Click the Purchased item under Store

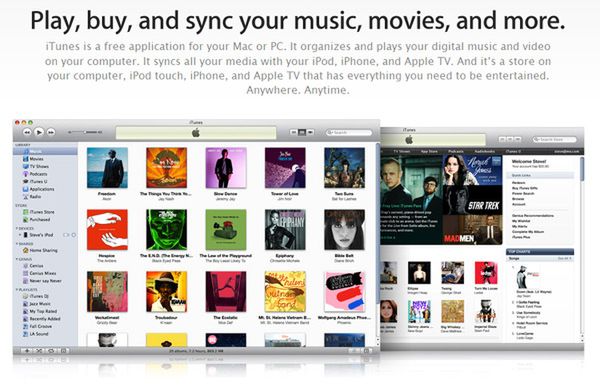(x=39, y=219)
